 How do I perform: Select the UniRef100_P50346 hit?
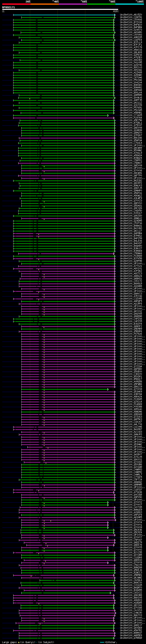click(131, 80)
